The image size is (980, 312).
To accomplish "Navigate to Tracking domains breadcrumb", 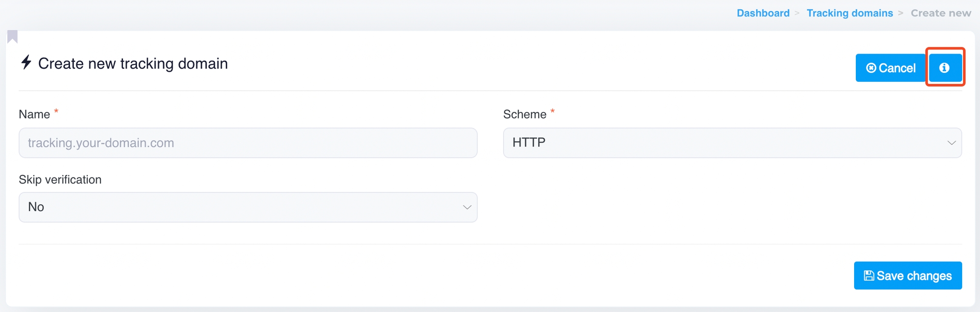I will [x=849, y=13].
